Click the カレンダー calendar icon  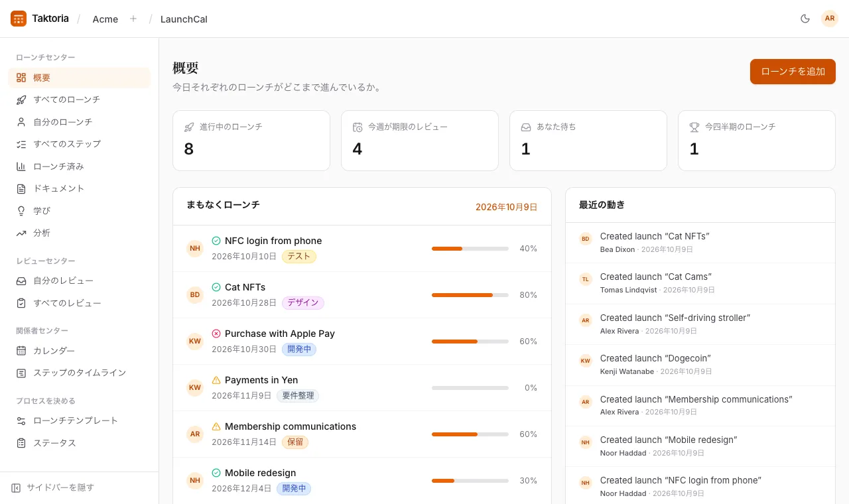(x=21, y=351)
